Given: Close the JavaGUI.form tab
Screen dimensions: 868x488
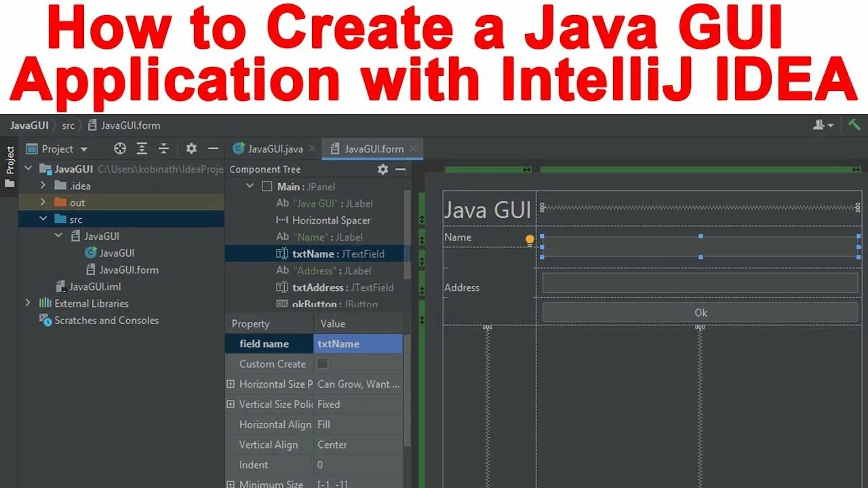Looking at the screenshot, I should (413, 149).
